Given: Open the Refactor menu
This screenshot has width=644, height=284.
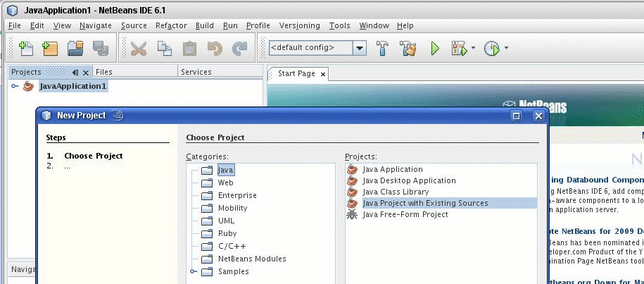Looking at the screenshot, I should click(x=171, y=25).
